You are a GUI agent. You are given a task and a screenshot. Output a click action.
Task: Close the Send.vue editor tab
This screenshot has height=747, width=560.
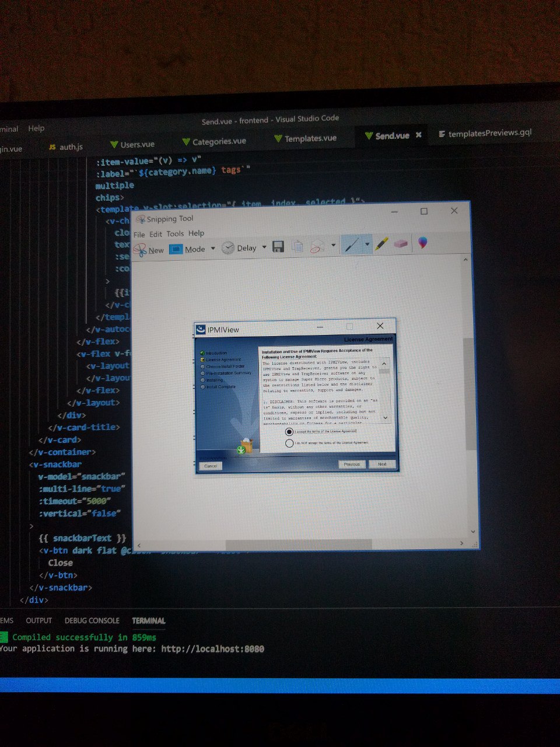[418, 135]
